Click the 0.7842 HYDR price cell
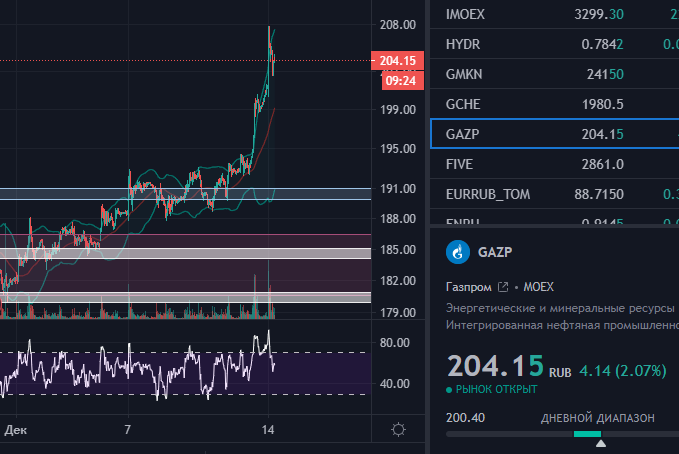 pos(602,44)
